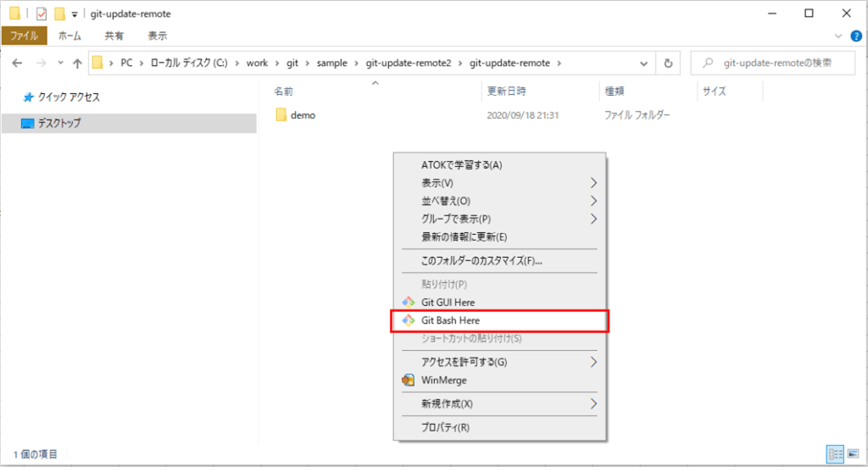Viewport: 868px width, 467px height.
Task: Open the help question mark icon
Action: [856, 36]
